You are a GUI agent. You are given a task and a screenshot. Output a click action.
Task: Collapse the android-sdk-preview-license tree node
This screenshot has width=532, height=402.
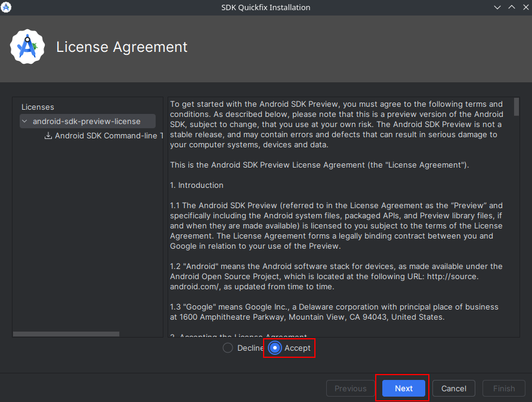(24, 121)
